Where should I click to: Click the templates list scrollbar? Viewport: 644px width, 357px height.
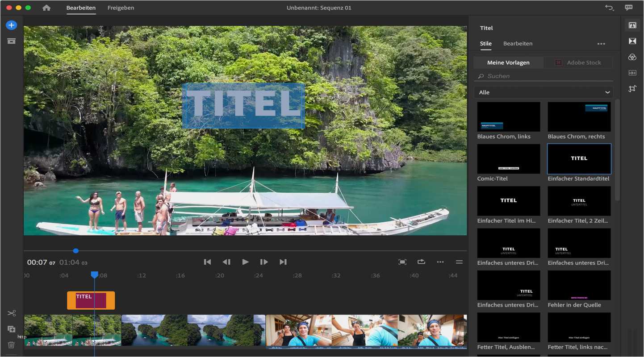[618, 150]
